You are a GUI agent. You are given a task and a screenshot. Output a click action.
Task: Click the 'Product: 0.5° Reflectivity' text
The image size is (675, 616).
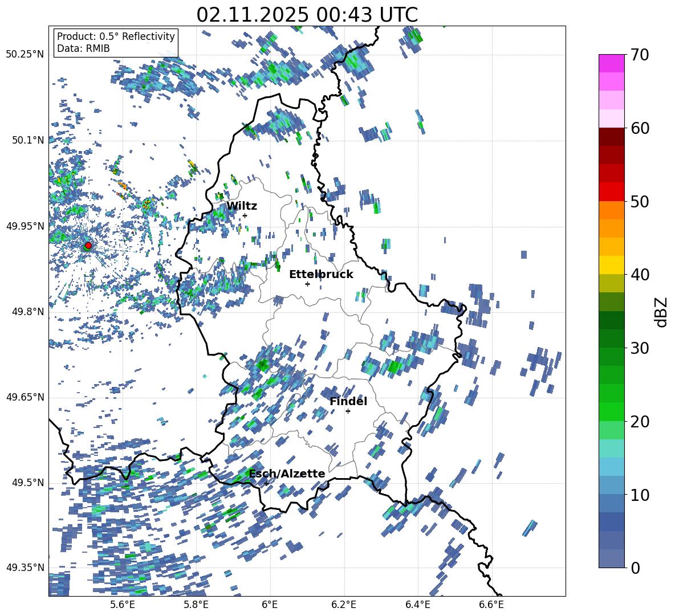click(116, 36)
